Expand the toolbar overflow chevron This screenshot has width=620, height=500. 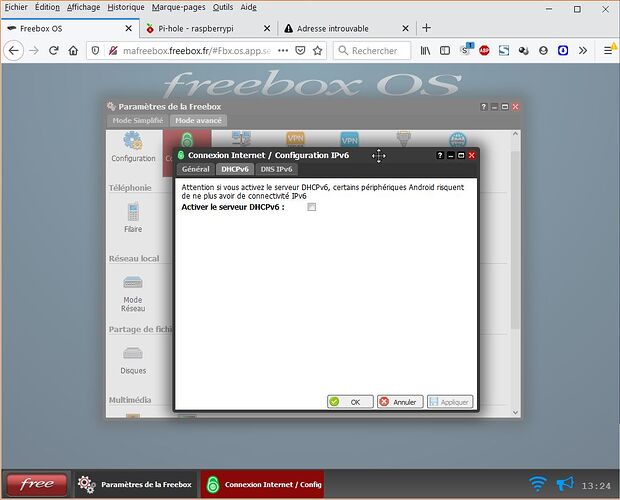pyautogui.click(x=583, y=51)
